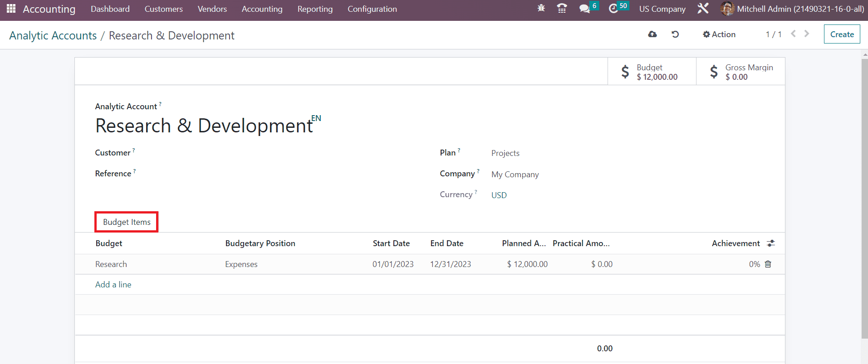
Task: Click the Reference input field
Action: click(272, 174)
